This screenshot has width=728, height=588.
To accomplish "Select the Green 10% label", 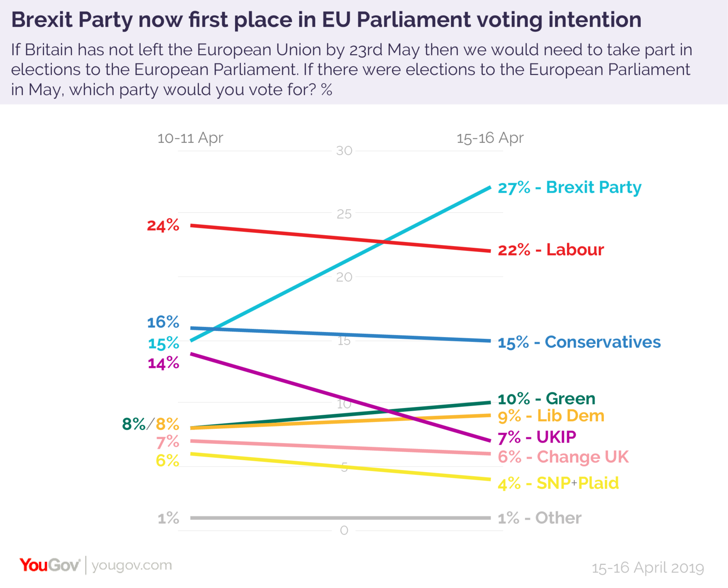I will (x=546, y=399).
